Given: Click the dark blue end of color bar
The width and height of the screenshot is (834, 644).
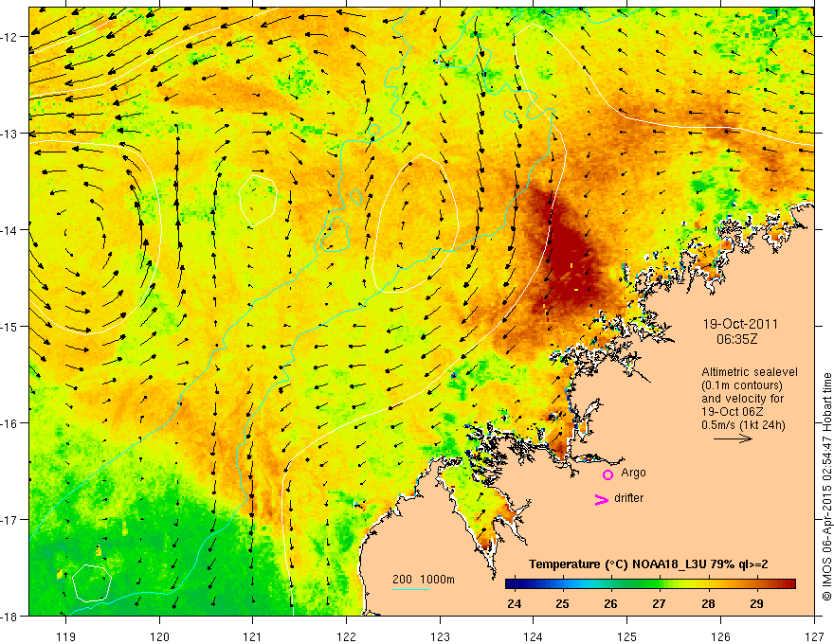Looking at the screenshot, I should click(512, 583).
